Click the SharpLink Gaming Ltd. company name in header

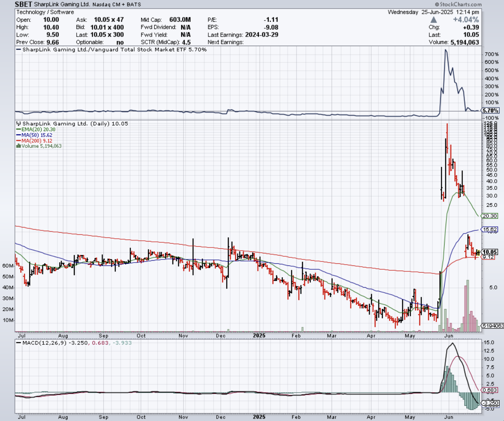[x=62, y=5]
